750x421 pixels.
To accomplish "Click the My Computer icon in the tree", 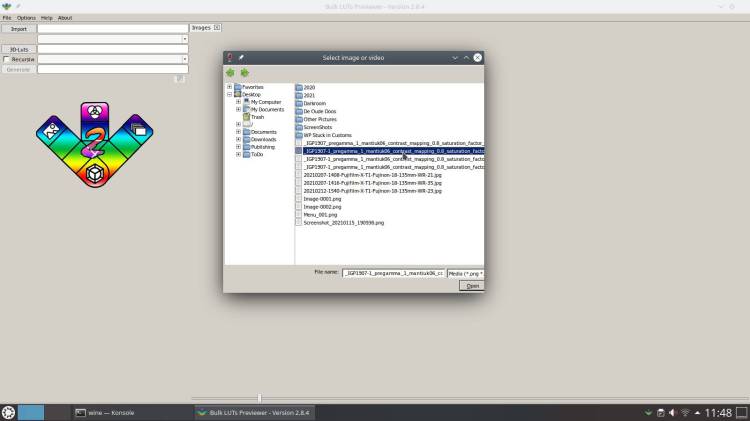I will pos(246,102).
